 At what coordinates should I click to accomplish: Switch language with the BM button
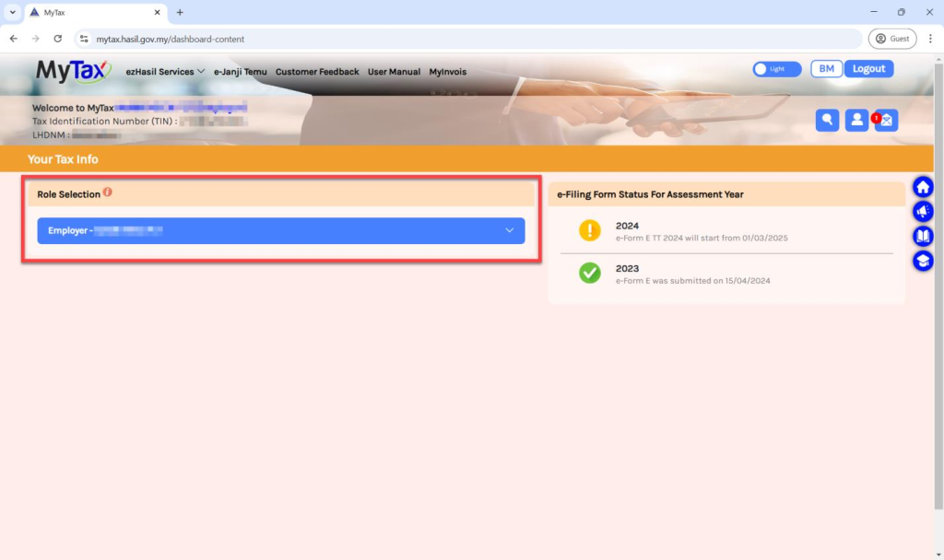(827, 68)
